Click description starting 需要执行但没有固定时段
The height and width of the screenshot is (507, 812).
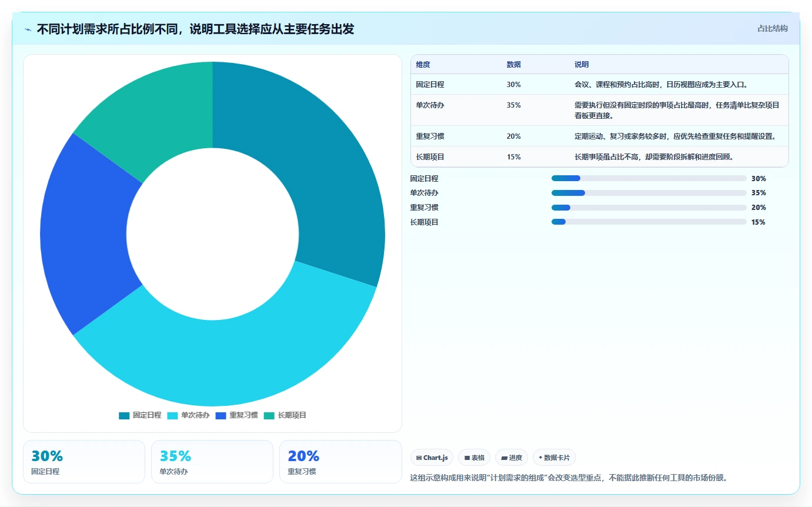coord(677,110)
